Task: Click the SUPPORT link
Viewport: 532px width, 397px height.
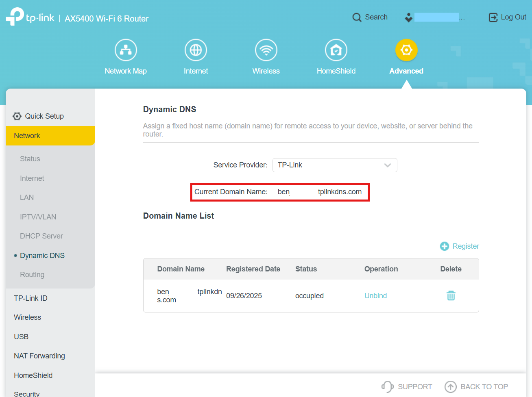Action: pyautogui.click(x=407, y=386)
